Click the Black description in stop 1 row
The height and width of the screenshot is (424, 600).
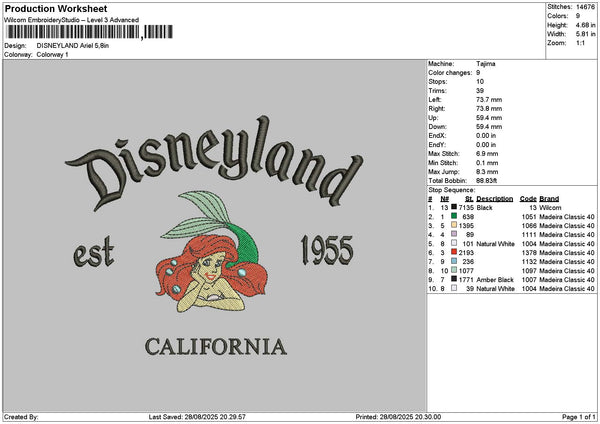coord(484,208)
